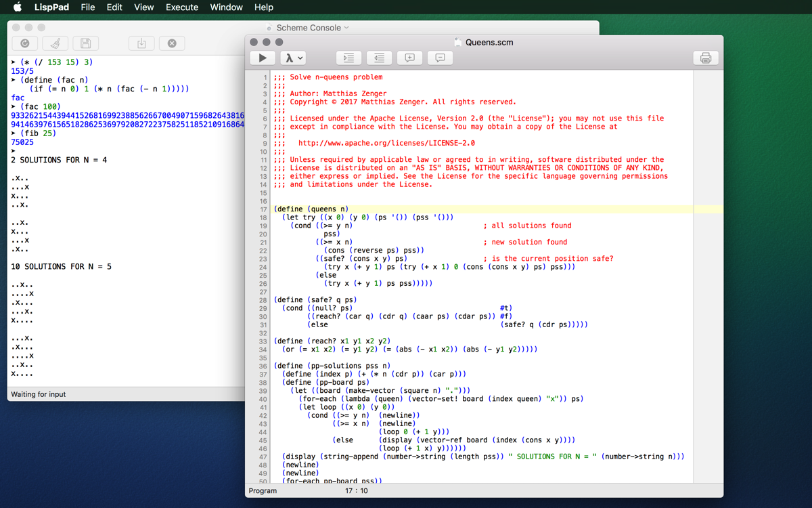This screenshot has width=812, height=508.
Task: Click the print icon in Queens.scm
Action: 706,58
